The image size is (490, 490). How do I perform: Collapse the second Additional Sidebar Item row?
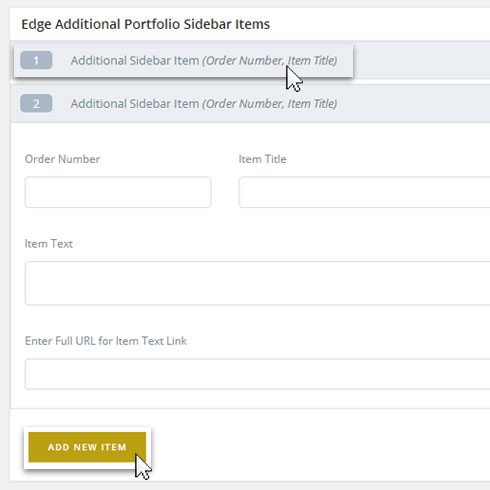(x=250, y=104)
